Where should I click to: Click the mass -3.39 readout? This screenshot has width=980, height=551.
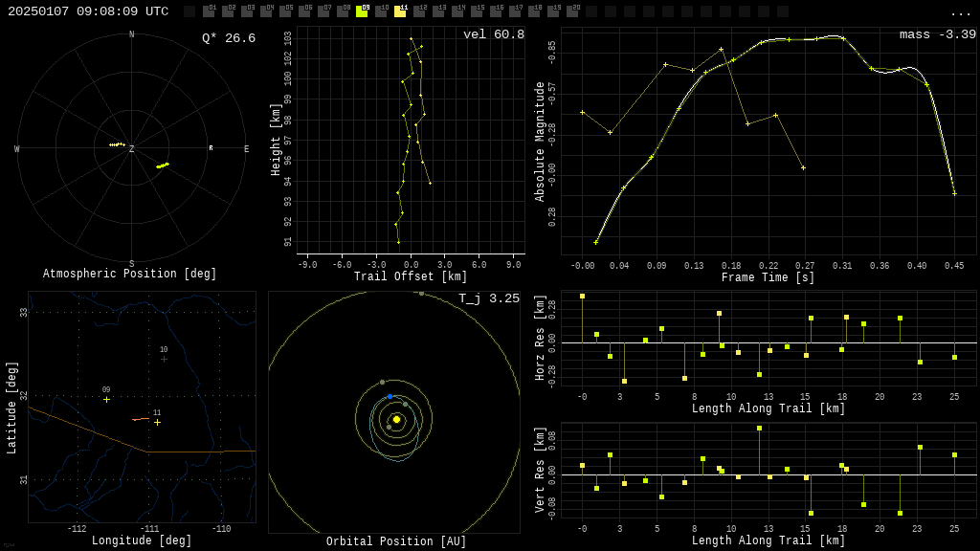pos(938,34)
